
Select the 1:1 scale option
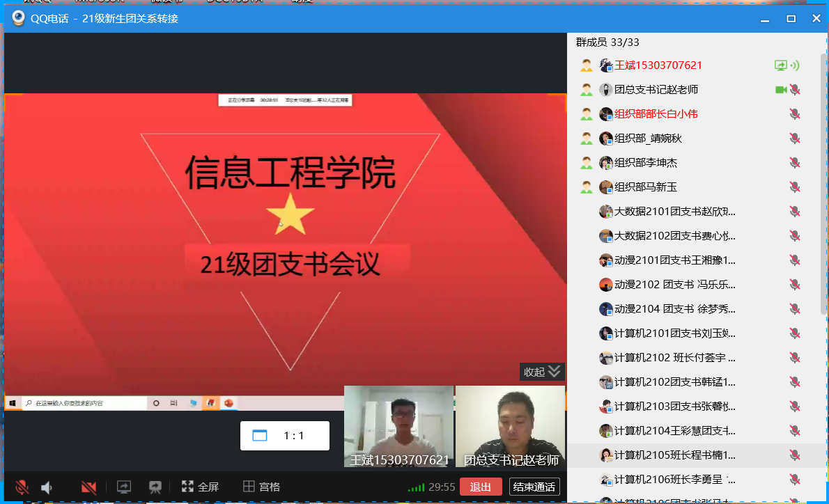click(284, 436)
